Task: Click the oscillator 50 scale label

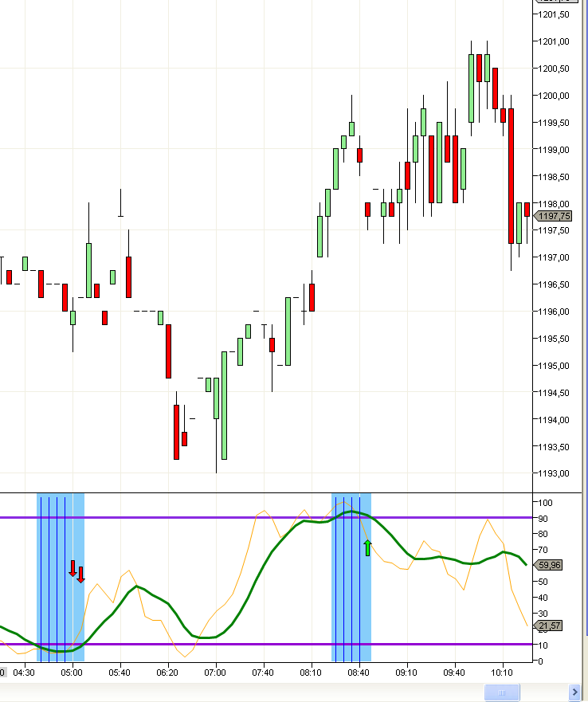Action: 543,582
